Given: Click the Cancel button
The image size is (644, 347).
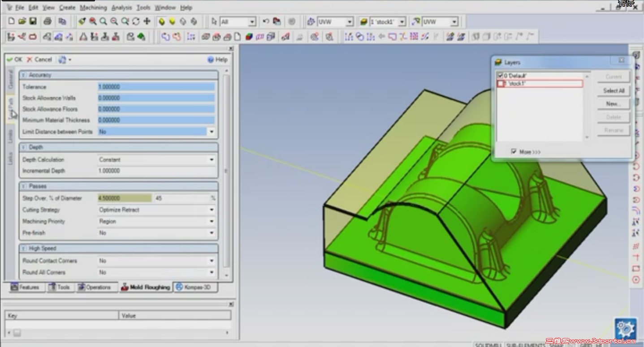Looking at the screenshot, I should click(x=39, y=60).
